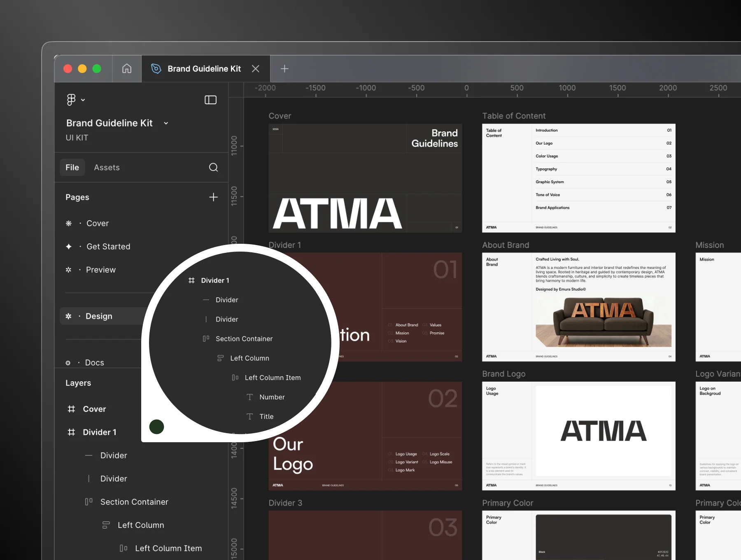
Task: Click the macOS yellow minimize button
Action: [x=82, y=69]
